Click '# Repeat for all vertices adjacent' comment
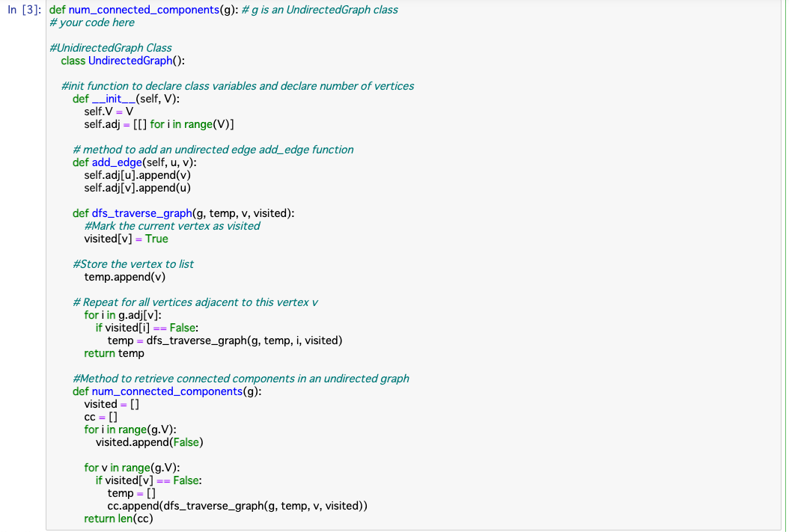The image size is (789, 532). click(195, 303)
